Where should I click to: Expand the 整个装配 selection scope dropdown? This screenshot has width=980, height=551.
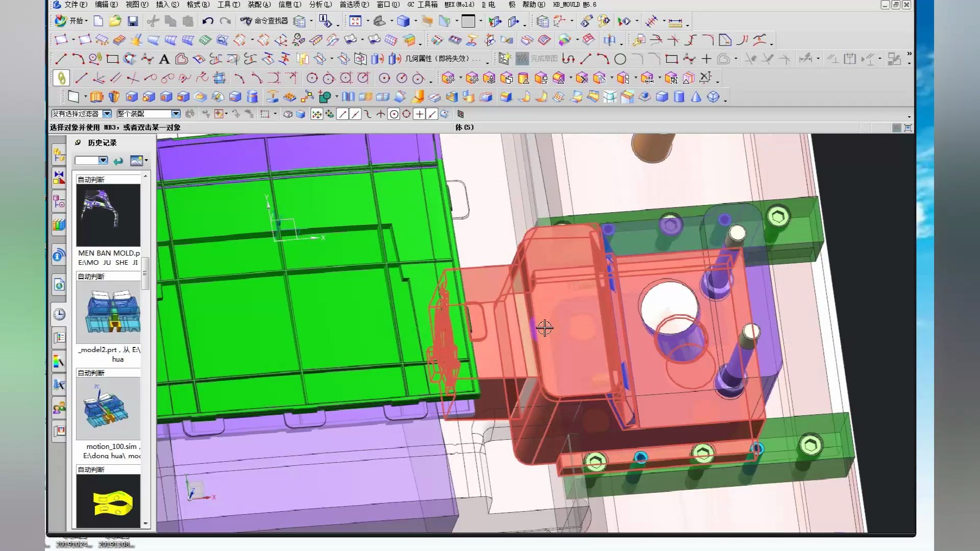[176, 114]
